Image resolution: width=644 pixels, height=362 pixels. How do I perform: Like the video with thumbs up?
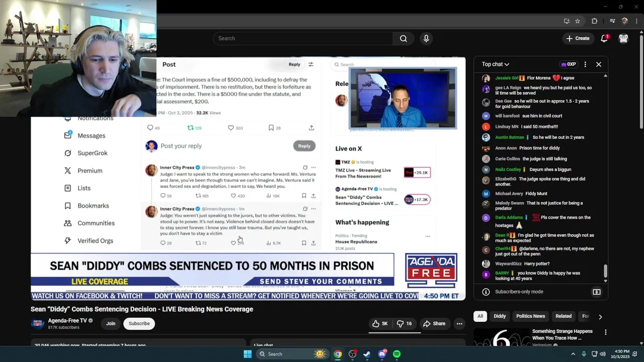pyautogui.click(x=380, y=324)
